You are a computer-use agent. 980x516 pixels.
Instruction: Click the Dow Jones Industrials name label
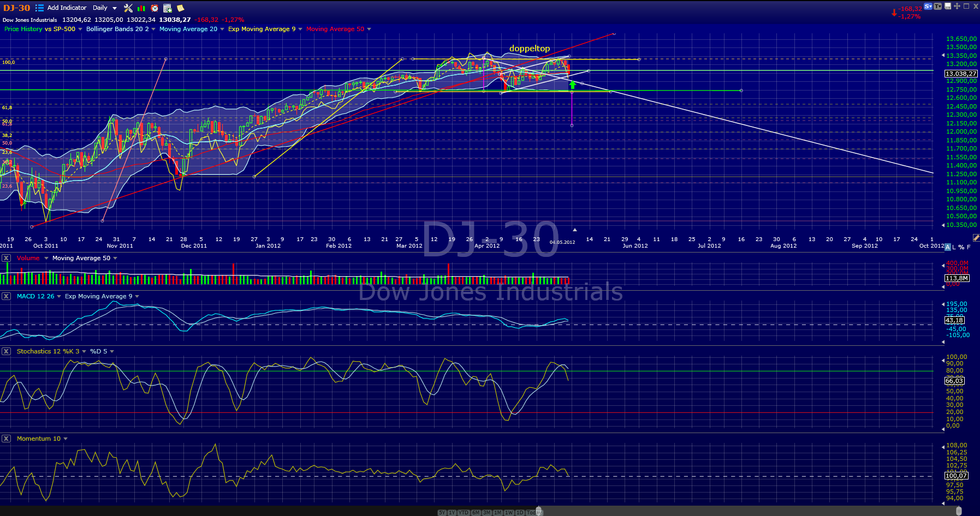point(30,20)
